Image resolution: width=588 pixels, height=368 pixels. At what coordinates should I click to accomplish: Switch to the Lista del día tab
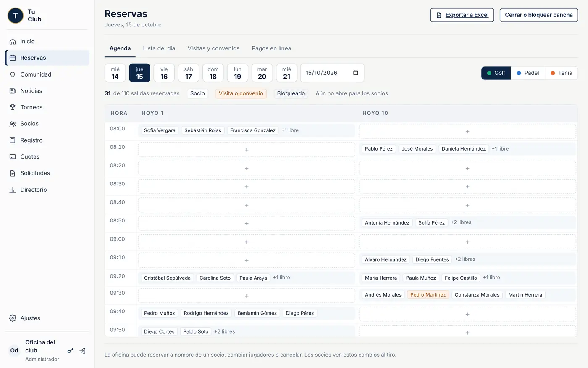point(159,48)
